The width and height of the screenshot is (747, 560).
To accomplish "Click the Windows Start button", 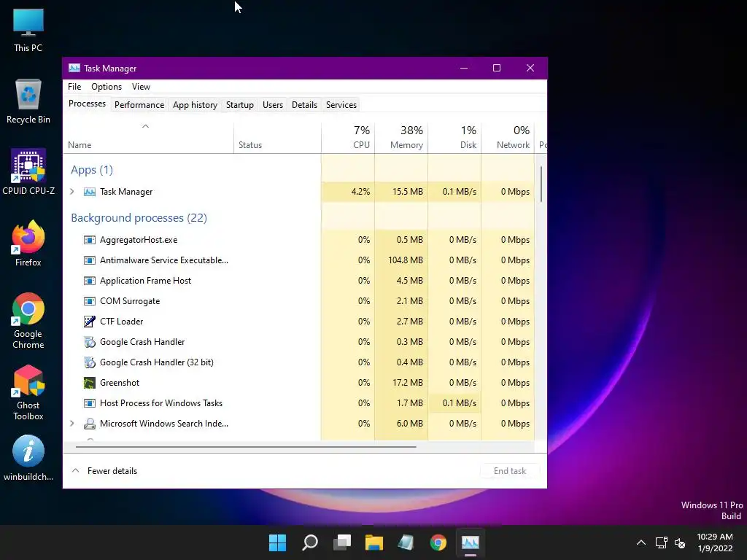I will [277, 542].
